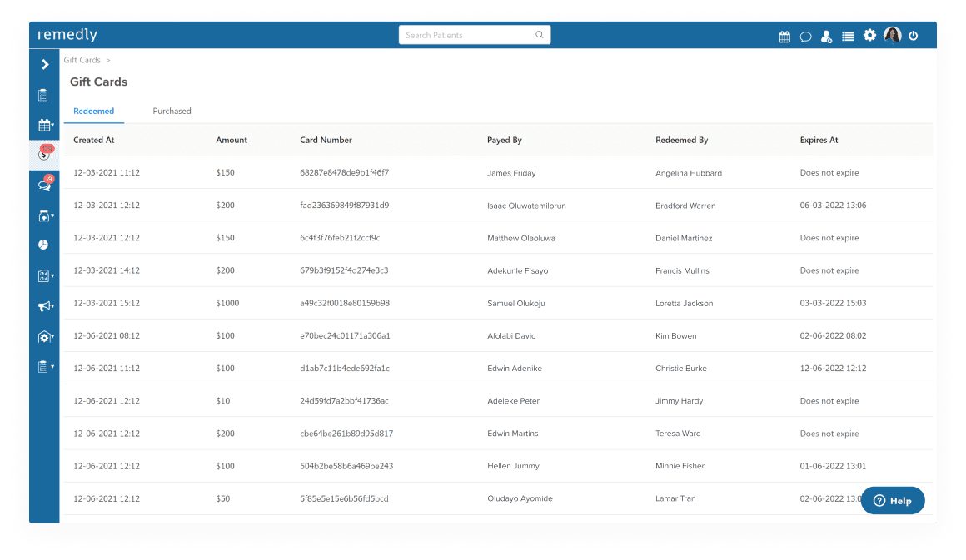The height and width of the screenshot is (560, 966).
Task: Click the Redeemed By column header
Action: point(682,141)
